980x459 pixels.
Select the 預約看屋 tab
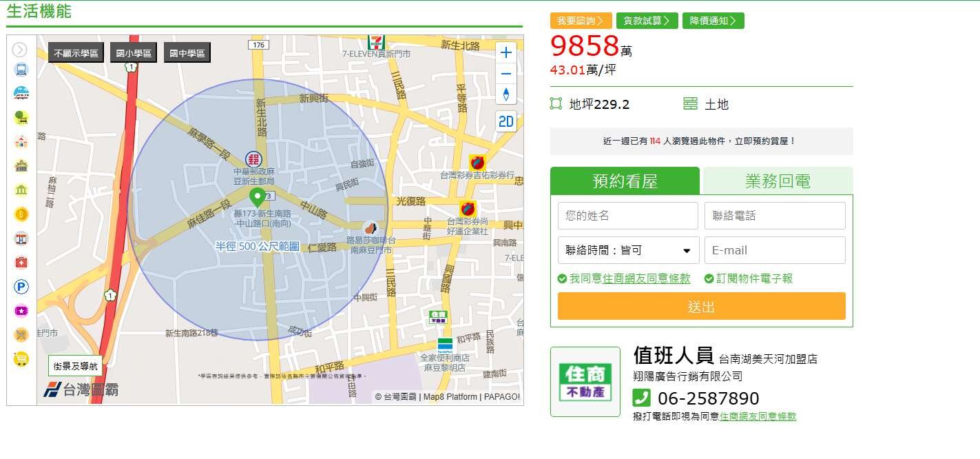point(625,181)
